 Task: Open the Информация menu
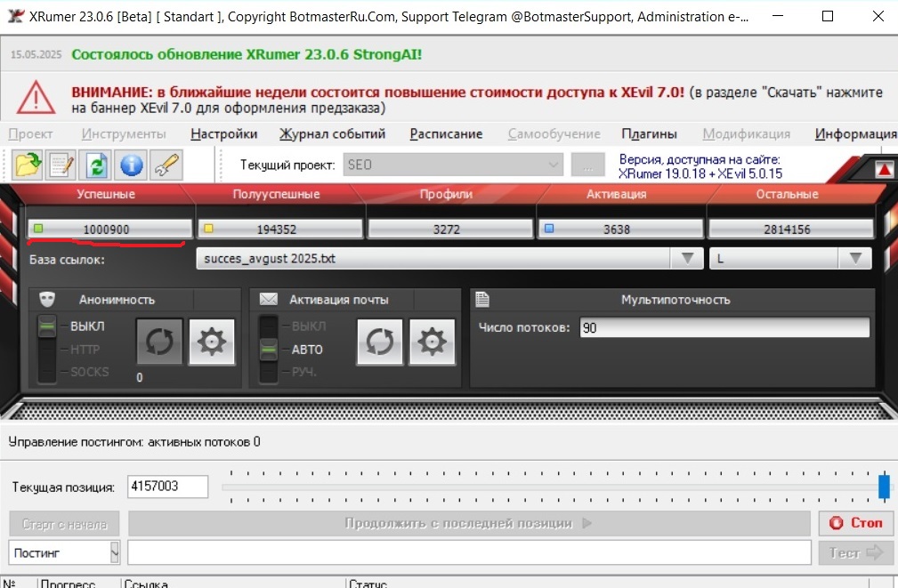(855, 134)
